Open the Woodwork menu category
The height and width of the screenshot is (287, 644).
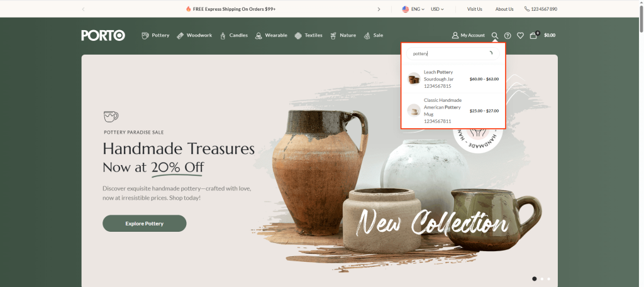pyautogui.click(x=194, y=35)
